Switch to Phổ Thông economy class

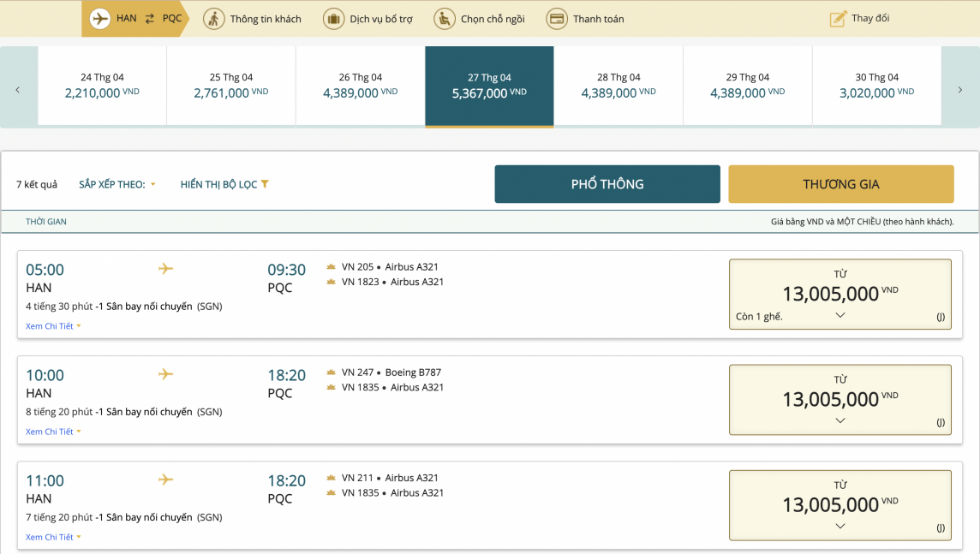click(607, 184)
